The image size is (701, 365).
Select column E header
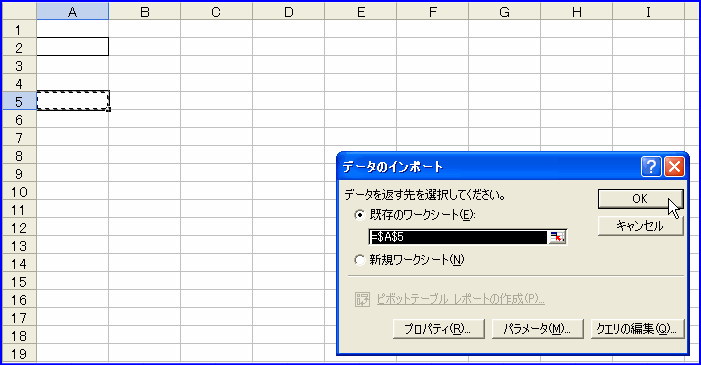pos(361,12)
